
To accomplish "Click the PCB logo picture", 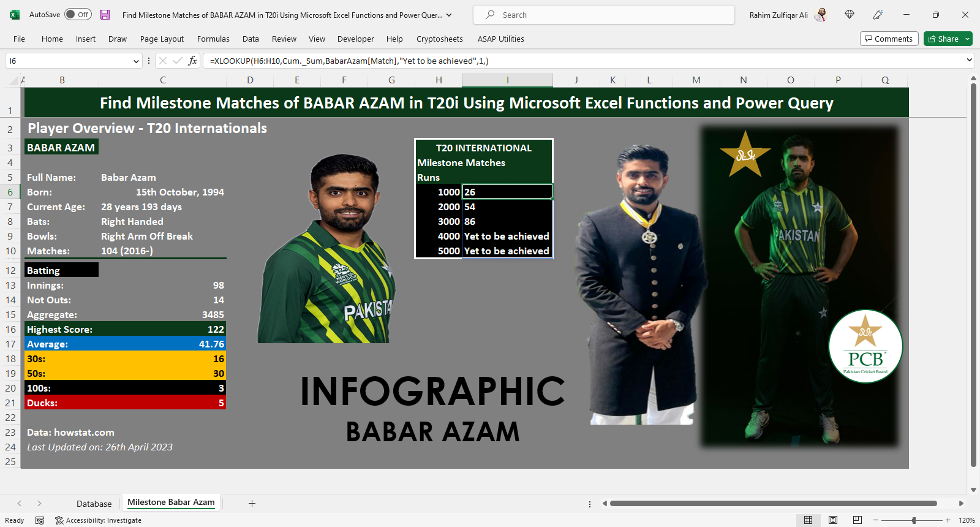I will (x=865, y=346).
